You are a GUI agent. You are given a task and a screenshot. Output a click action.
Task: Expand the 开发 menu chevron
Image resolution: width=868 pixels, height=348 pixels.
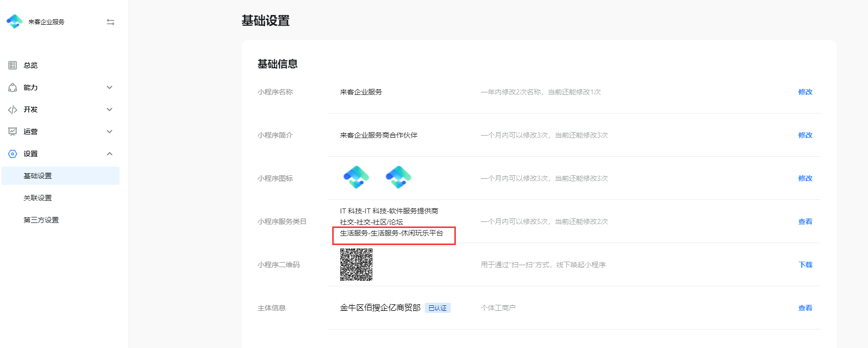(x=110, y=109)
